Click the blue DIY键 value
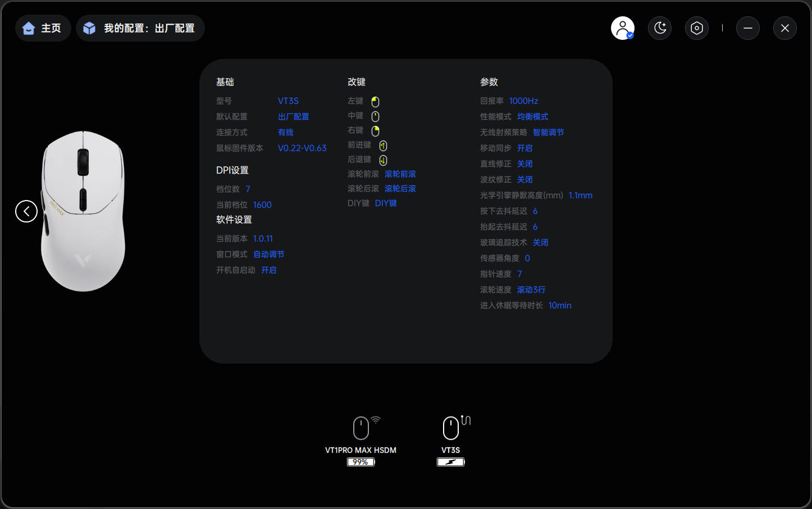Screen dimensions: 812x509 click(x=386, y=203)
